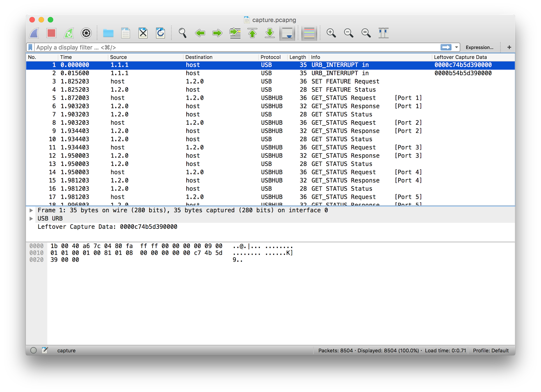Screen dimensions: 541x392
Task: Sort by the Destination column header
Action: (x=221, y=57)
